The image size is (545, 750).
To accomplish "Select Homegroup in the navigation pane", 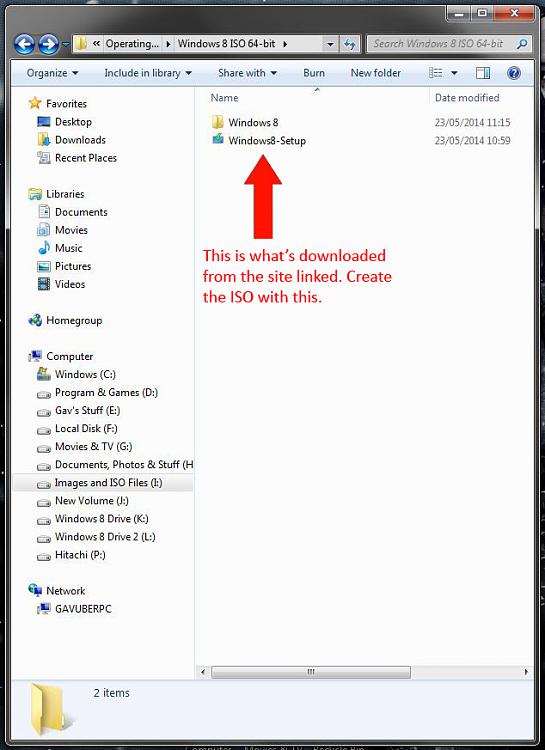I will click(x=66, y=321).
